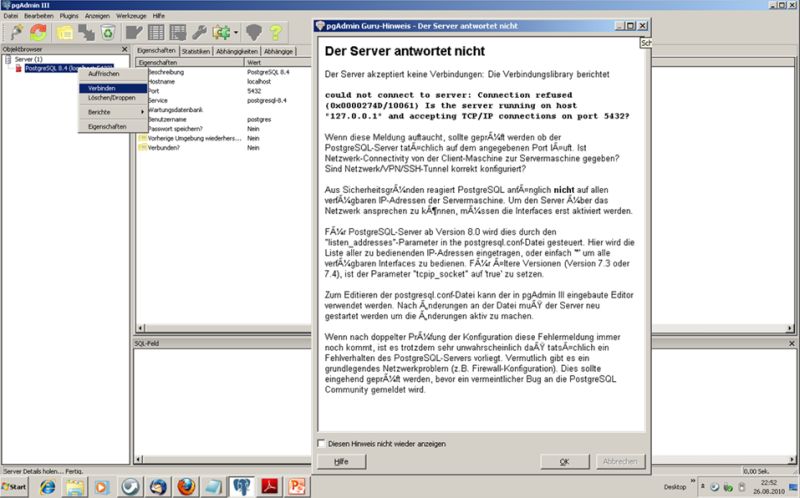The image size is (800, 498).
Task: Click the Port value 5432
Action: click(x=254, y=91)
